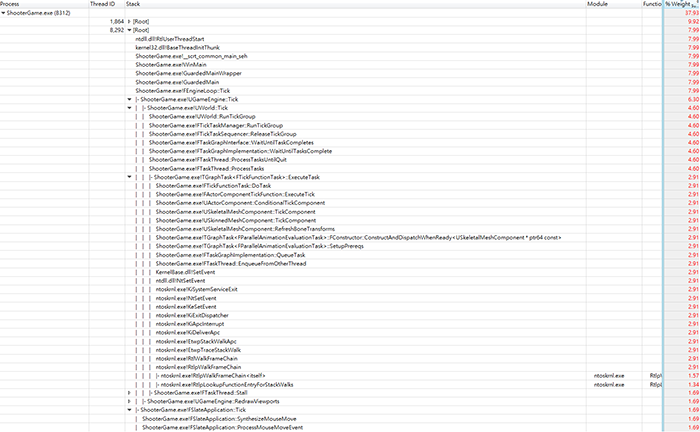Sort by the % Weight column header
700x432 pixels.
681,4
